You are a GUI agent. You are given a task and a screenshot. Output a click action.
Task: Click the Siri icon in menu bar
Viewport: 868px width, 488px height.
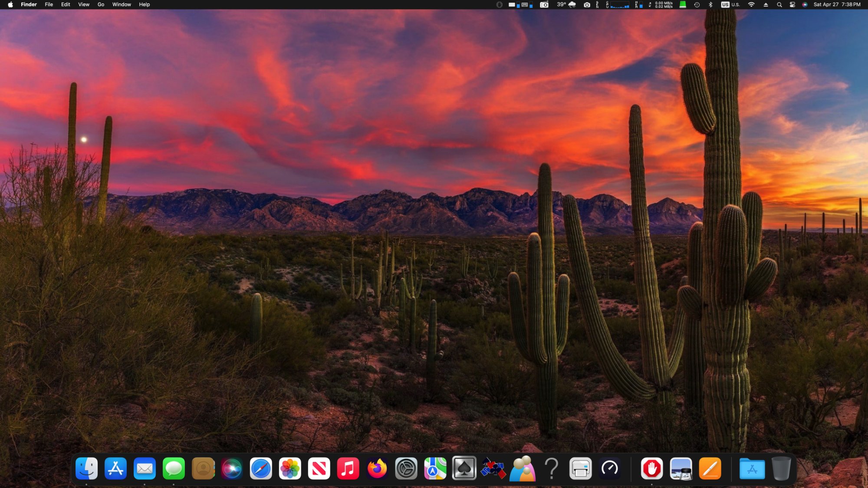point(805,4)
